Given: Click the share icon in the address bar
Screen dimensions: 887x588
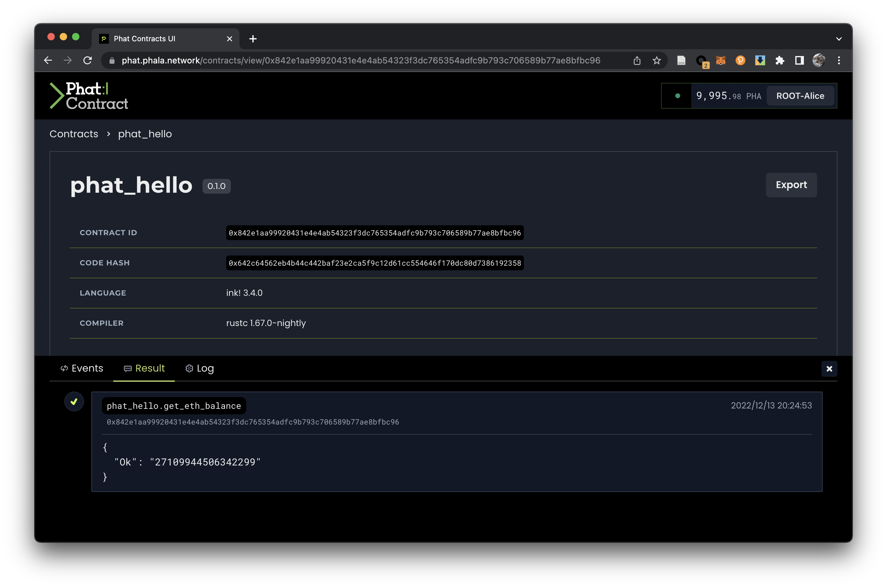Looking at the screenshot, I should point(636,60).
